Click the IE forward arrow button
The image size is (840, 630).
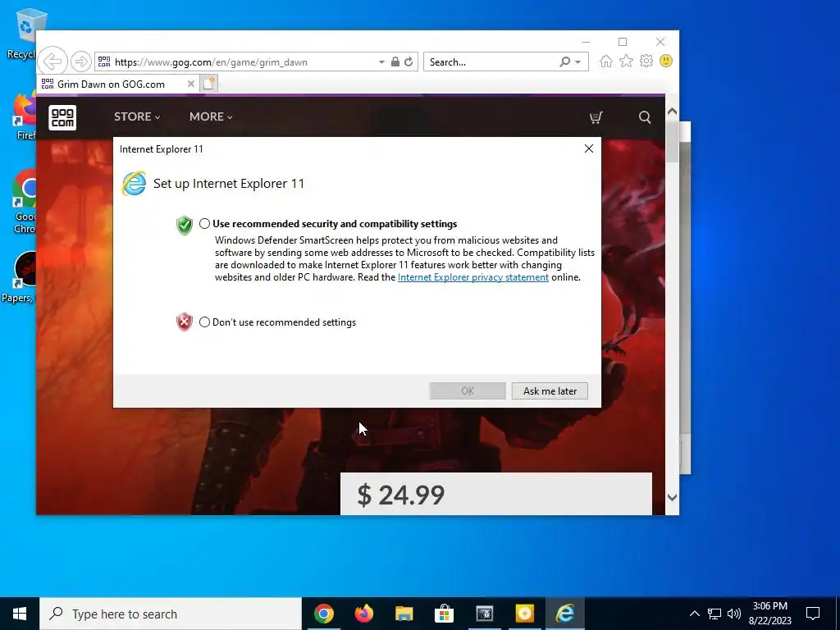pos(81,62)
